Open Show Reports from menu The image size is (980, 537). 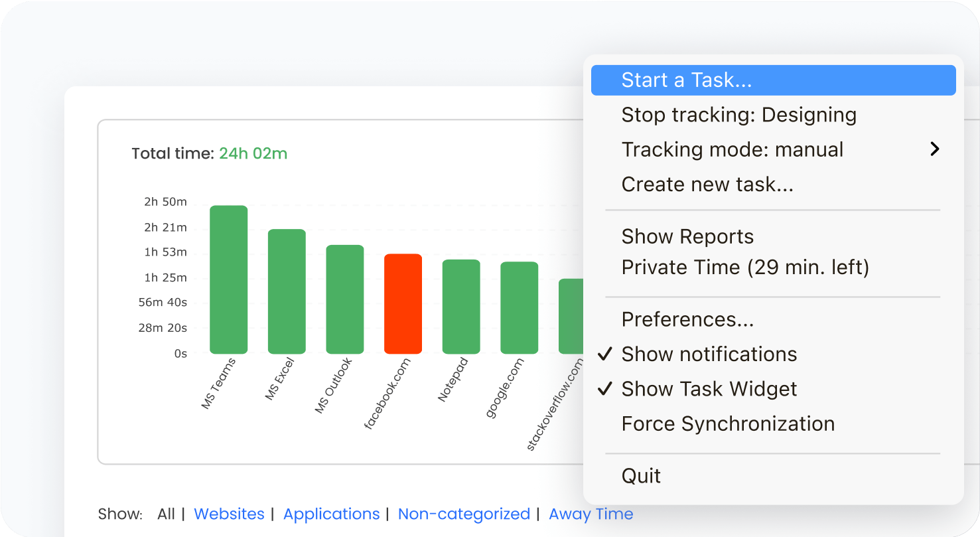click(x=687, y=237)
